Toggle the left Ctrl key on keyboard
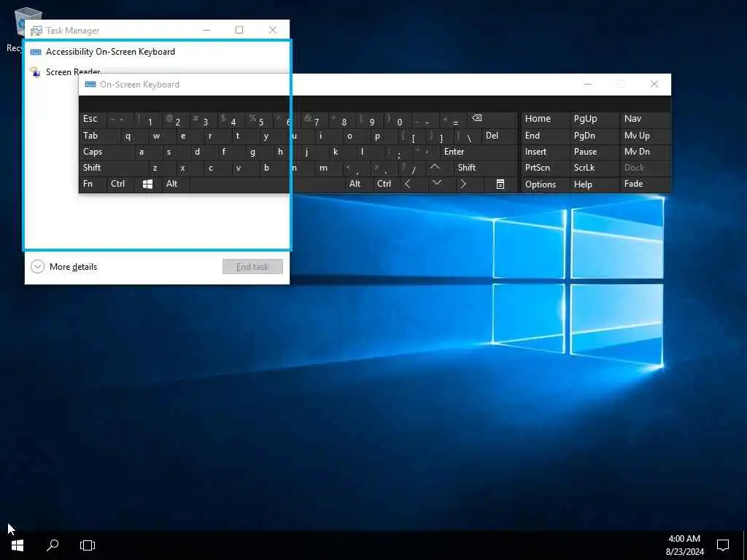Screen dimensions: 747x560 (121, 184)
